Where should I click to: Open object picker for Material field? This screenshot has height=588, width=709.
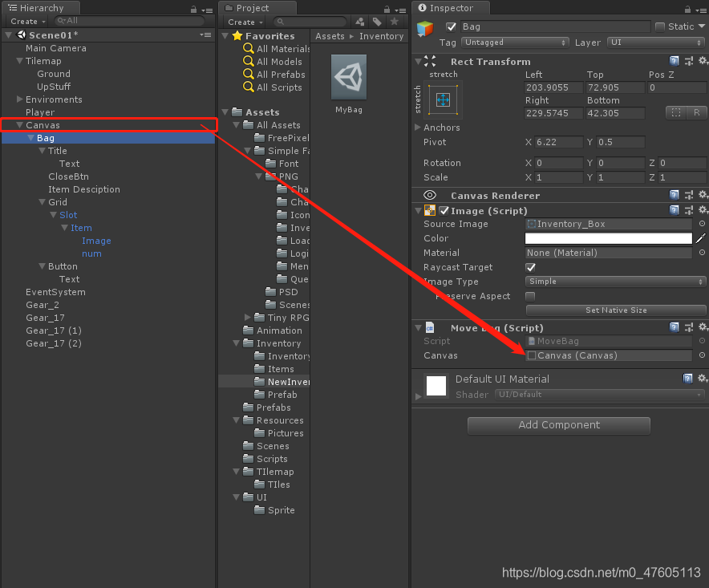[x=702, y=253]
